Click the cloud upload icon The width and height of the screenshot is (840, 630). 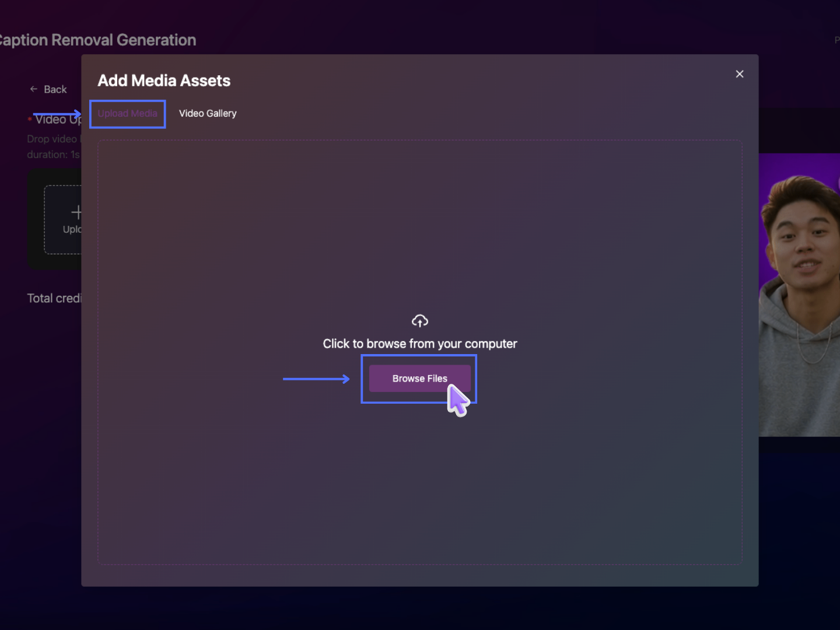(419, 321)
